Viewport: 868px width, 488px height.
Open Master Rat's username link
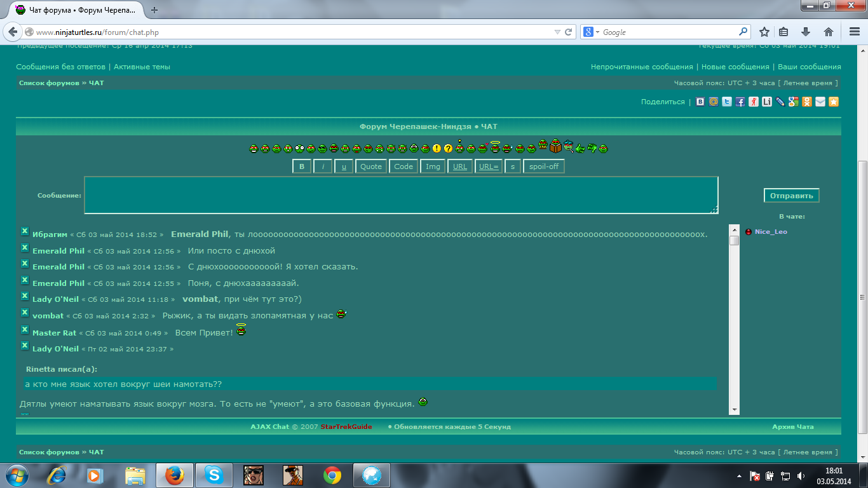[x=54, y=333]
